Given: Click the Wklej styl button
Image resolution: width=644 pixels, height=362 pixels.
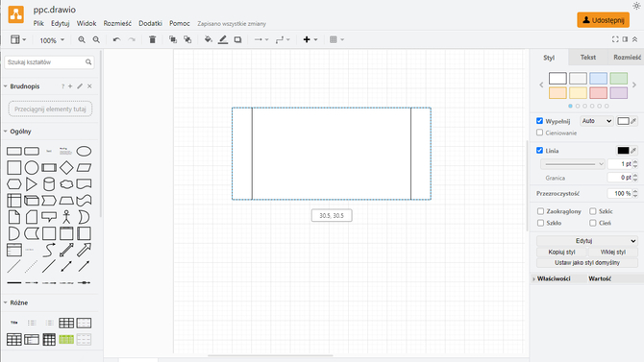Looking at the screenshot, I should point(613,252).
